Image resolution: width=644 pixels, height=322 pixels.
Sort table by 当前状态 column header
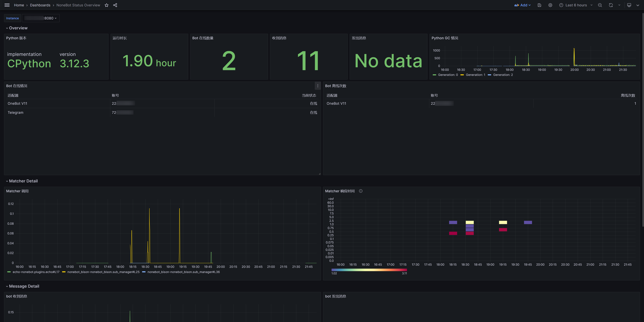pyautogui.click(x=309, y=95)
